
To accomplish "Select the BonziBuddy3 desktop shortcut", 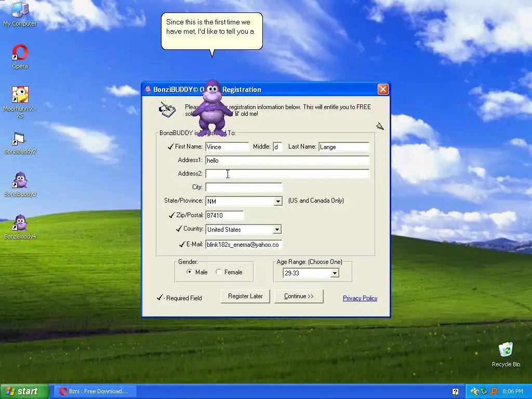I will (x=20, y=184).
